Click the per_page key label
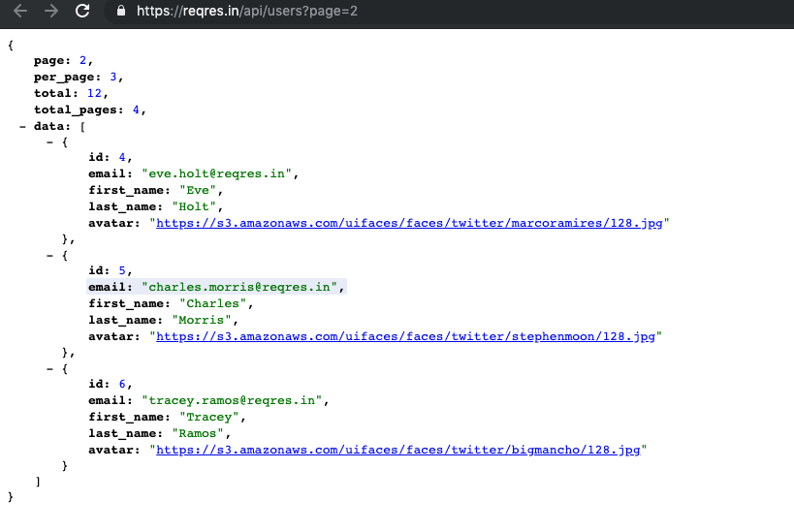The image size is (794, 532). [67, 77]
